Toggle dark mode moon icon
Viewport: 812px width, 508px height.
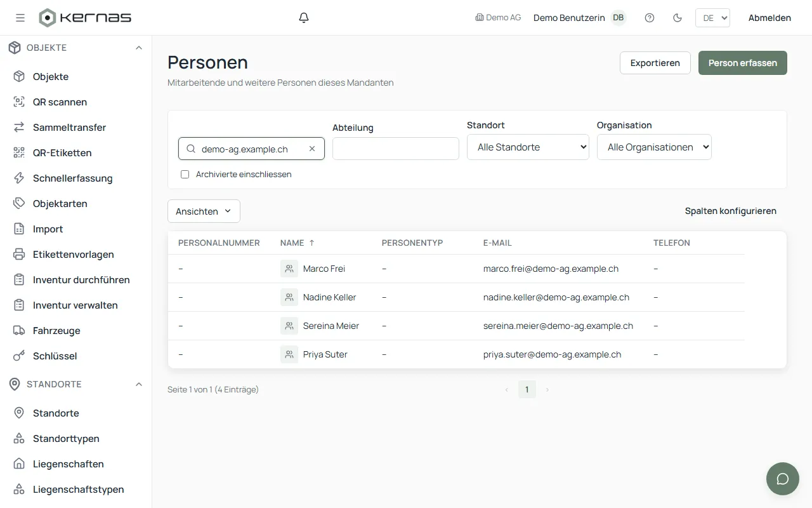click(x=678, y=18)
